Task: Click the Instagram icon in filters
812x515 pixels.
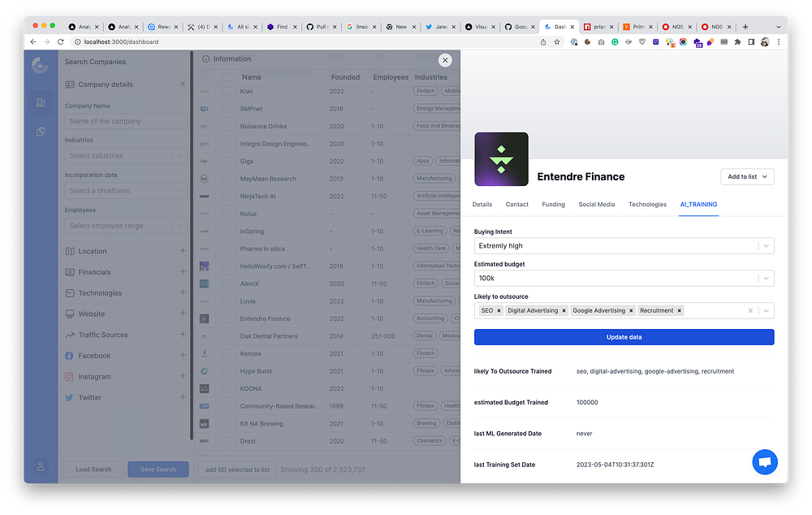Action: point(69,377)
